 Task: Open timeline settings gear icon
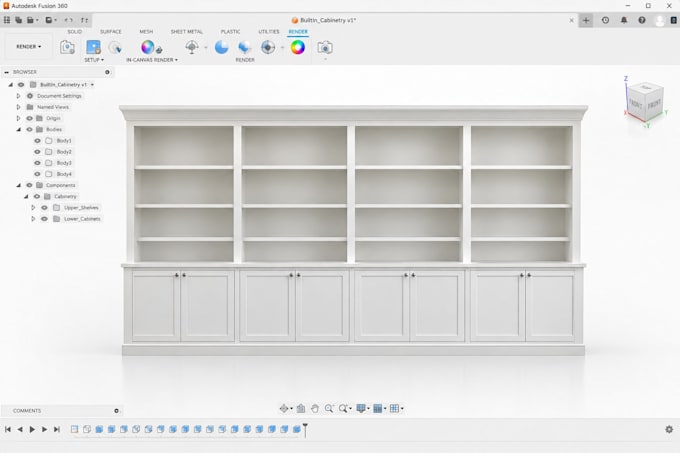(x=669, y=429)
